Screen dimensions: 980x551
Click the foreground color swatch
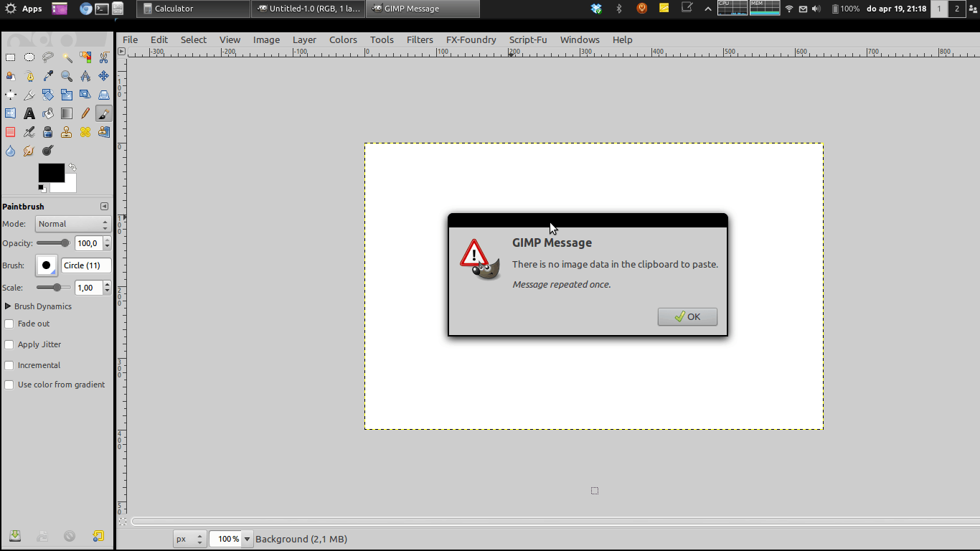pyautogui.click(x=51, y=172)
